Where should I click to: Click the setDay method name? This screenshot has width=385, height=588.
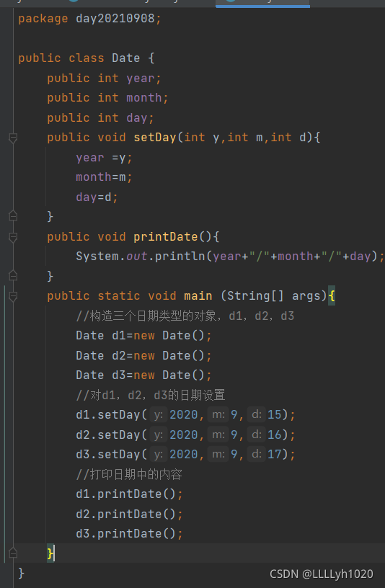coord(155,137)
